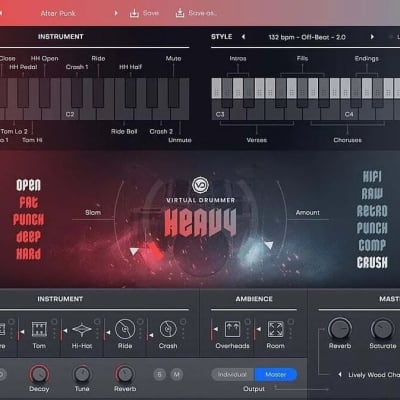
Task: Switch output to Master
Action: pyautogui.click(x=276, y=375)
